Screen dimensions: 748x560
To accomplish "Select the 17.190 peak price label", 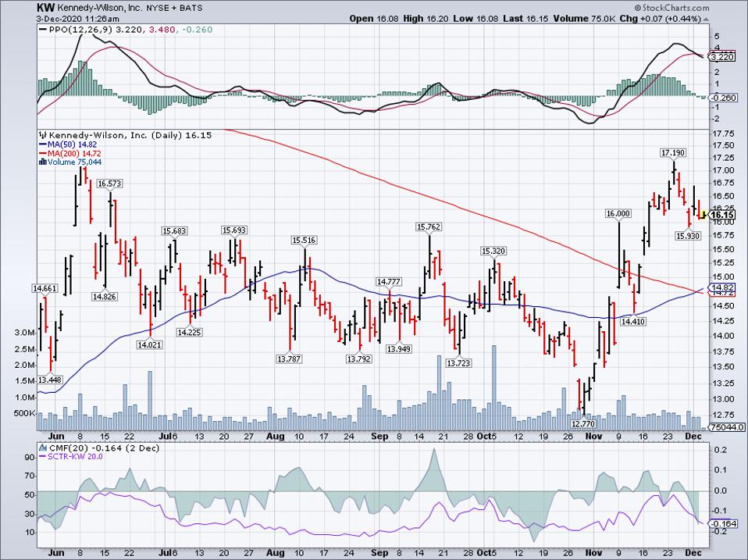I will tap(673, 152).
